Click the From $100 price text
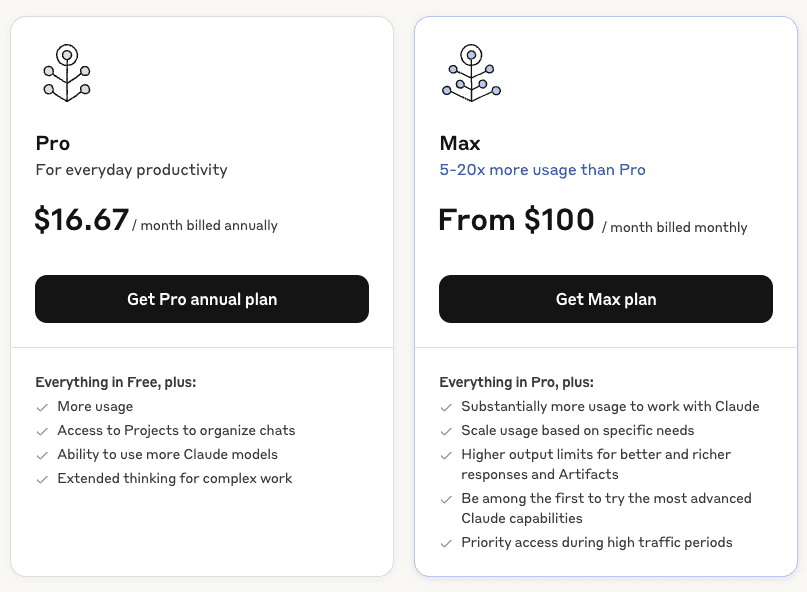The width and height of the screenshot is (807, 592). [516, 220]
